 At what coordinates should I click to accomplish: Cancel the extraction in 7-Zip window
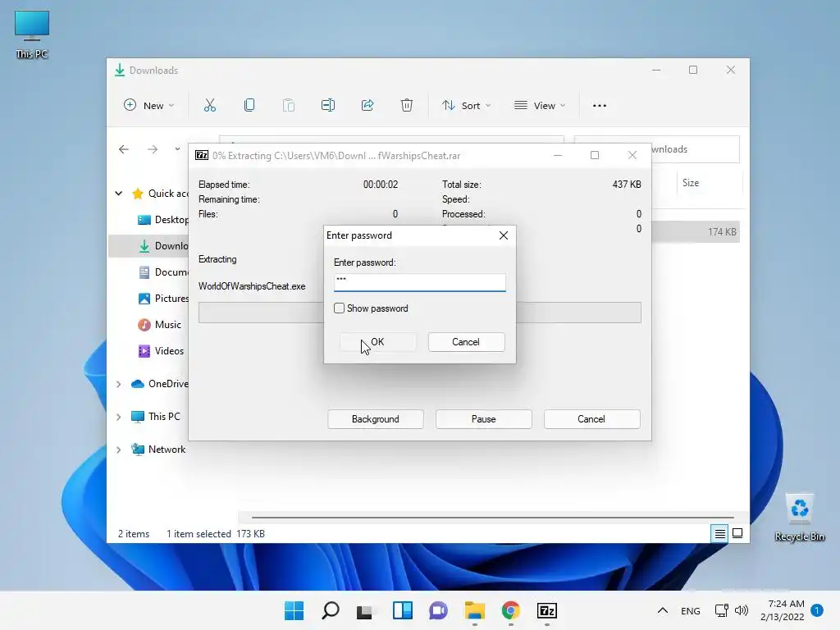[x=591, y=419]
